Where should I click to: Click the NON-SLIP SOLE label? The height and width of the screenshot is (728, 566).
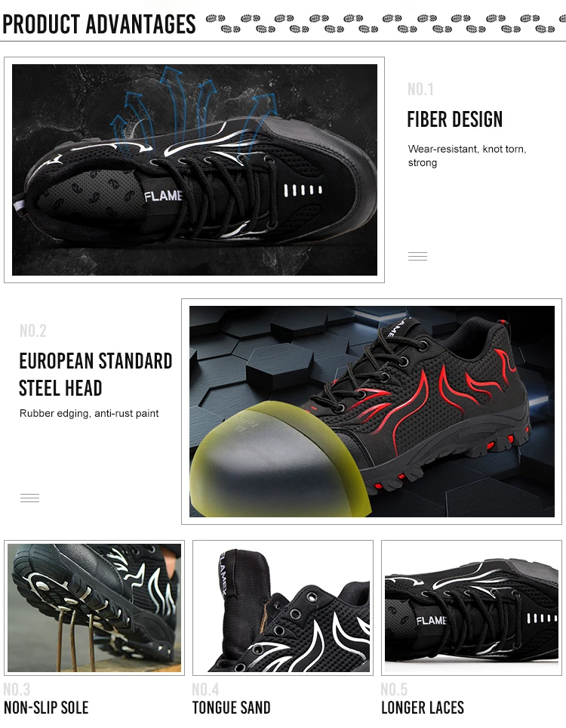tap(46, 708)
